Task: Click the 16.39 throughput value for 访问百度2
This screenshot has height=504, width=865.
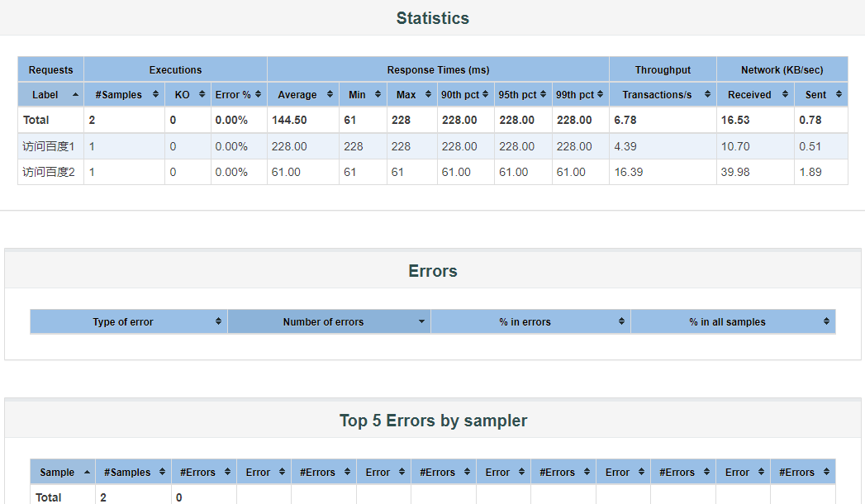Action: (629, 172)
